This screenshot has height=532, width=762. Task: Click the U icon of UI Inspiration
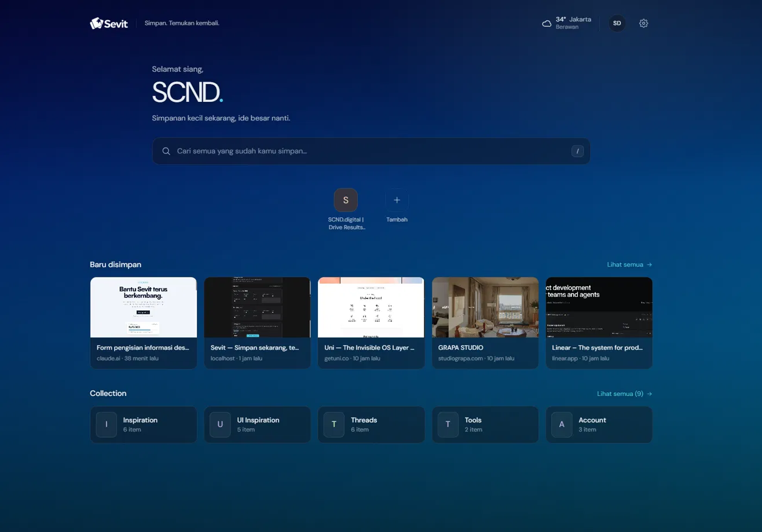point(220,424)
